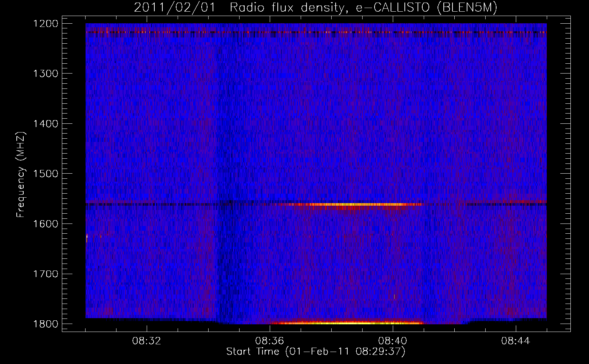589x364 pixels.
Task: Click the 08:44 time tick label
Action: tap(516, 341)
